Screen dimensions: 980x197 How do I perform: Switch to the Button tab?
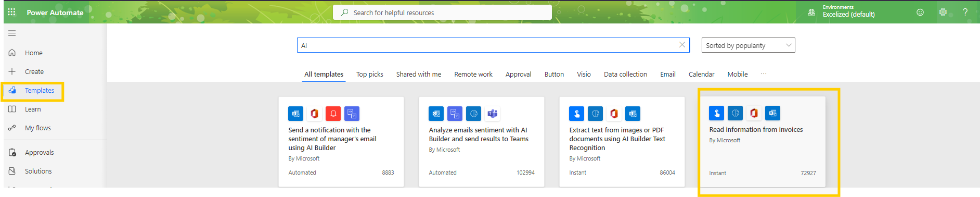pyautogui.click(x=554, y=75)
